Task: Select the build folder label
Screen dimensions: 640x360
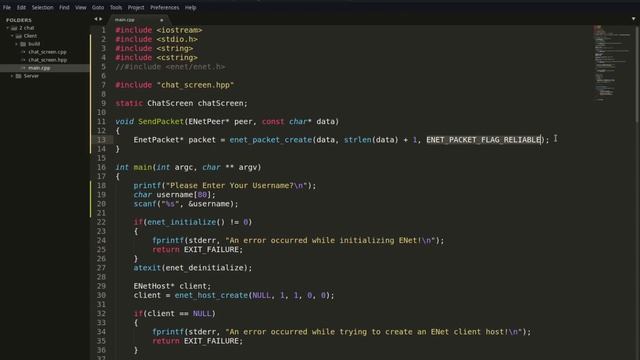Action: pos(34,44)
